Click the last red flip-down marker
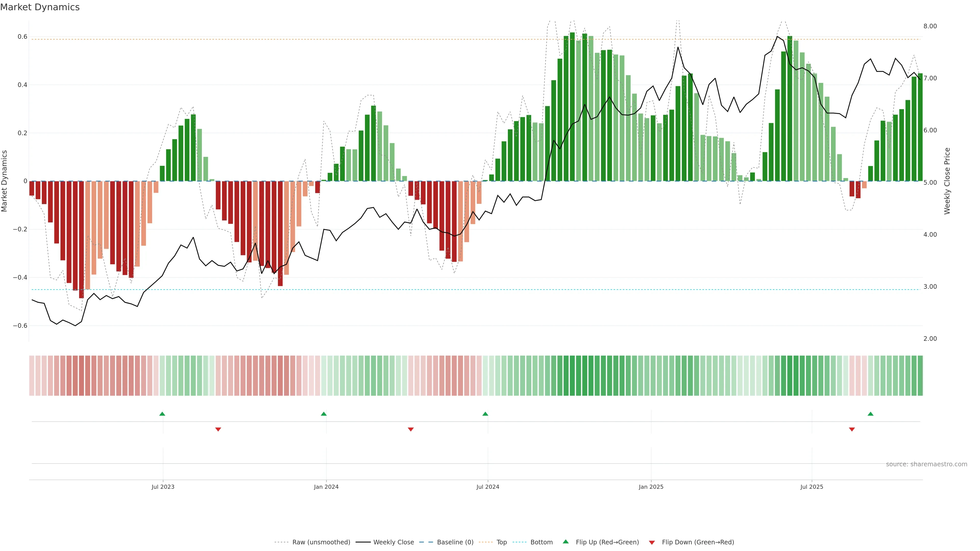The image size is (980, 551). coord(852,429)
